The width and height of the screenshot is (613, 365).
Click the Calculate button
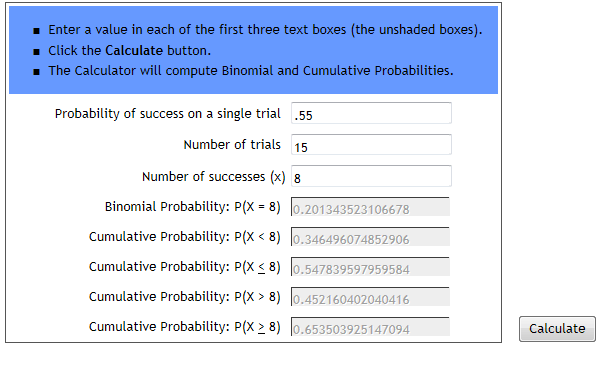tap(557, 329)
